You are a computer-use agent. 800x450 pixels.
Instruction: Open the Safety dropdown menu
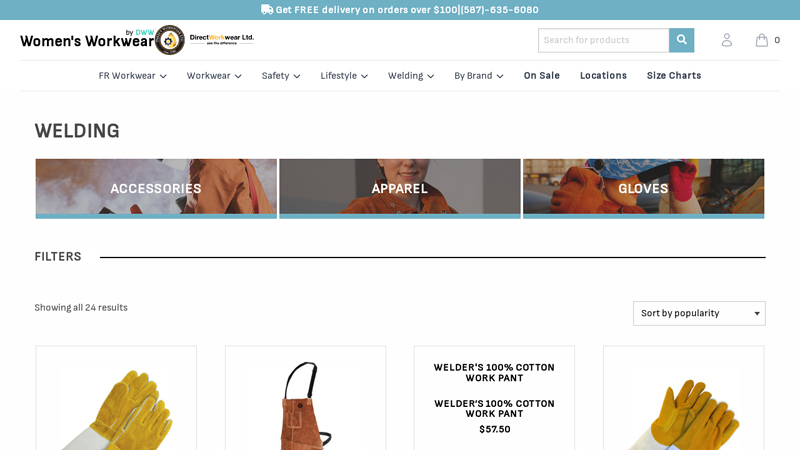(281, 76)
